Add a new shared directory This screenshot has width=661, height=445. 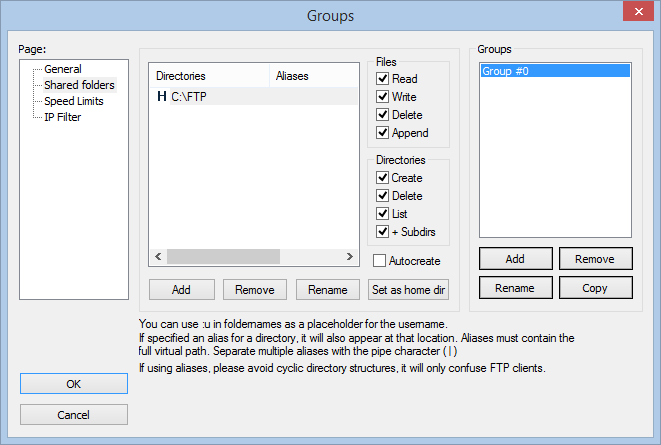182,290
